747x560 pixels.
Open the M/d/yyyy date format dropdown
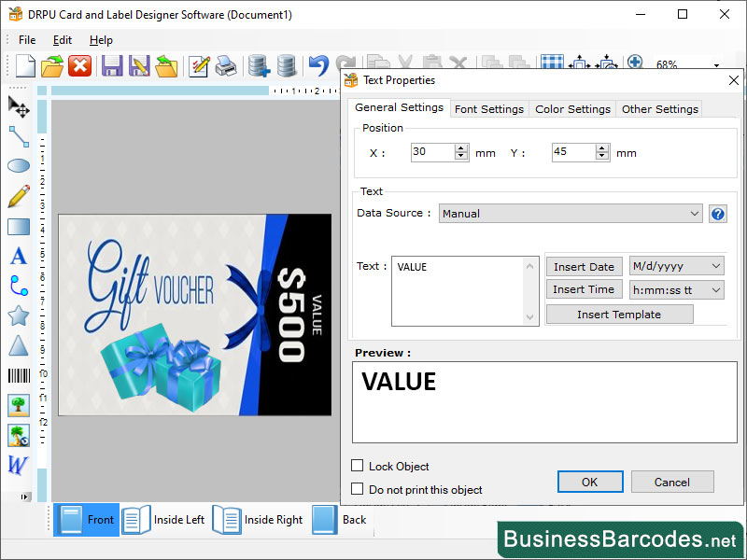tap(676, 266)
